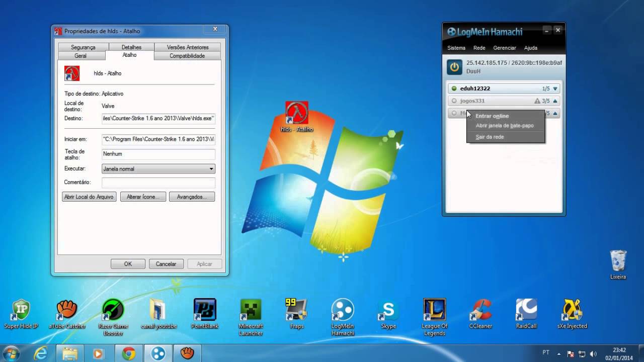Click the Avançados button
Viewport: 644px width, 362px height.
[x=192, y=197]
